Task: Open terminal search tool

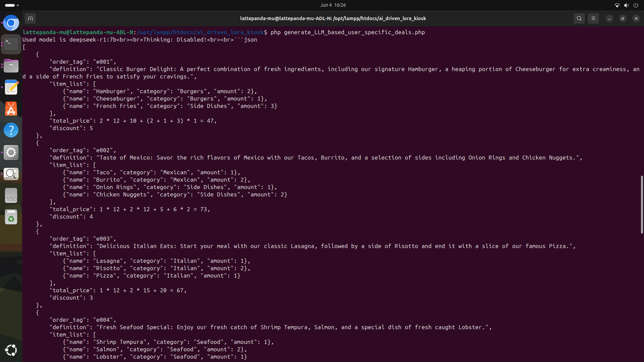Action: (579, 18)
